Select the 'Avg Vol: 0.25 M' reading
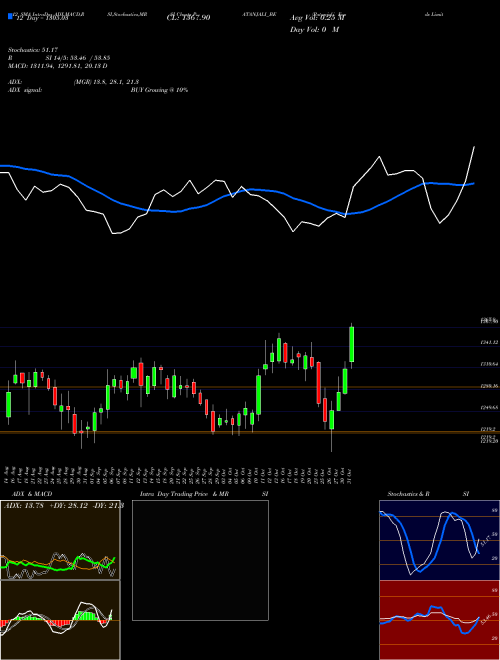The image size is (500, 660). (x=318, y=18)
